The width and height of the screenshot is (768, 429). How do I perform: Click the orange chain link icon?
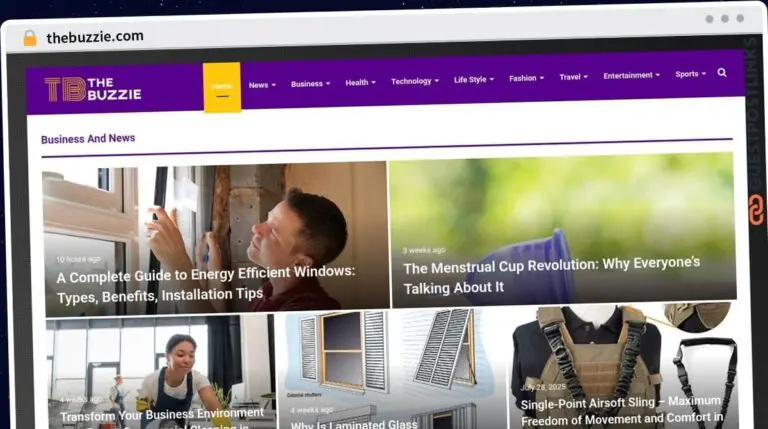pyautogui.click(x=756, y=209)
